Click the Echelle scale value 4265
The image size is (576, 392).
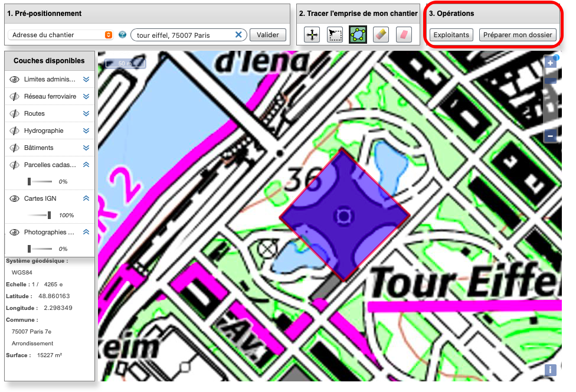[x=51, y=285]
